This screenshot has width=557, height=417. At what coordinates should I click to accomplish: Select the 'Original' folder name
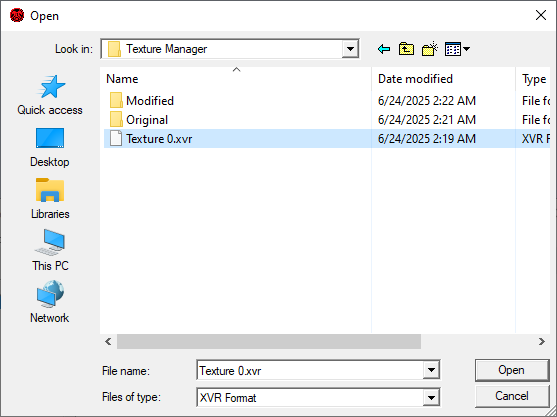147,120
